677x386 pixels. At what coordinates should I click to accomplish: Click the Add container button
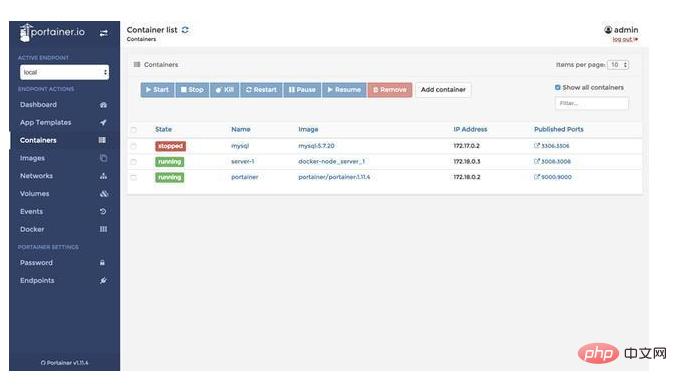[x=443, y=90]
